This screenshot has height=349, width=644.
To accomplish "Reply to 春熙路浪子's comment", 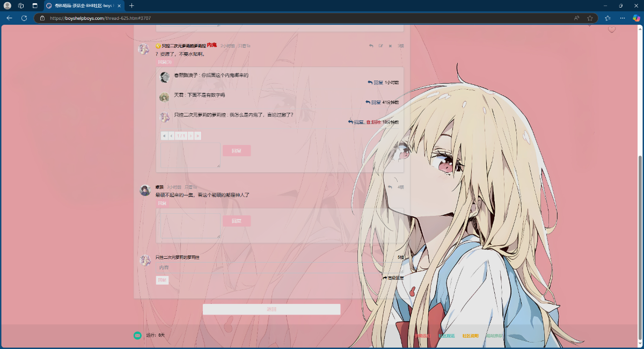I will click(x=376, y=83).
